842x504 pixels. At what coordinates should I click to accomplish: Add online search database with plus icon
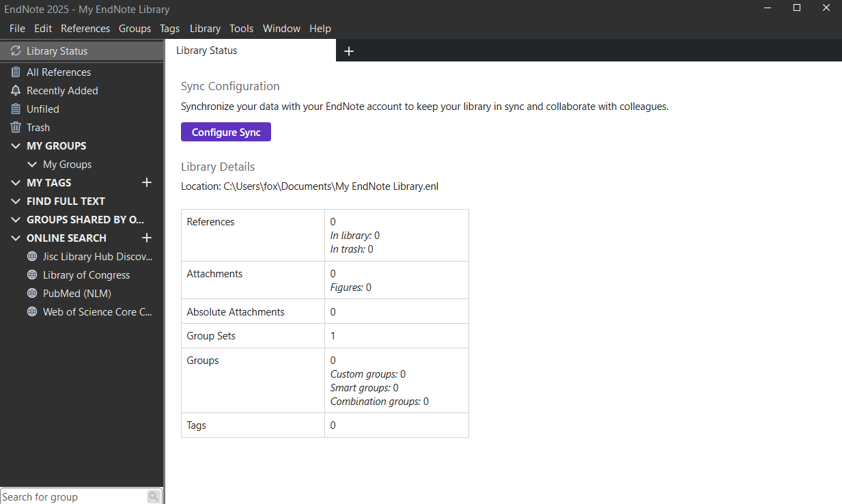(146, 238)
